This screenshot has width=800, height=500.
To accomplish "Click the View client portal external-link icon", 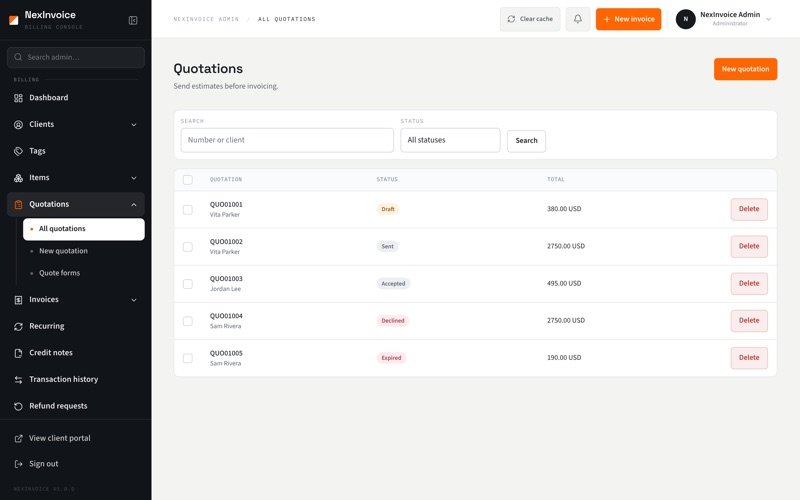I will 18,438.
